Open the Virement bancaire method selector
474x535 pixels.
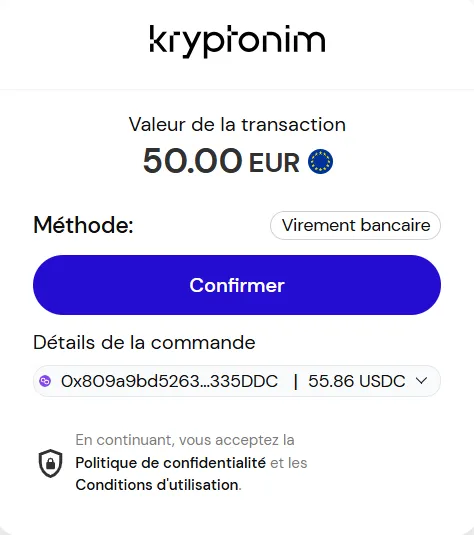pos(355,226)
